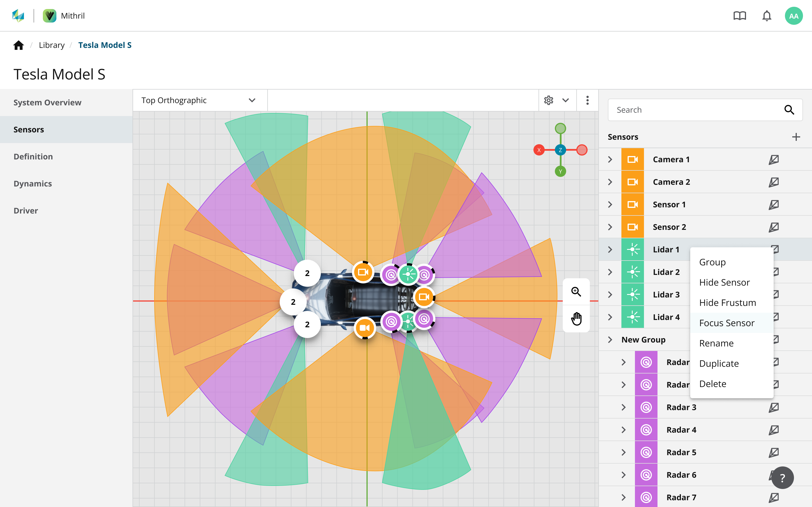Image resolution: width=812 pixels, height=507 pixels.
Task: Expand the Camera 2 sensor row
Action: click(610, 182)
